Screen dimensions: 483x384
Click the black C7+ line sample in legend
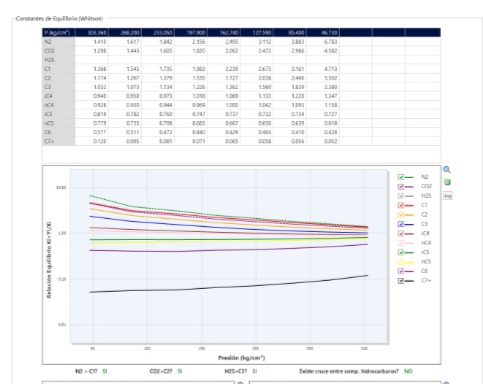pos(409,281)
